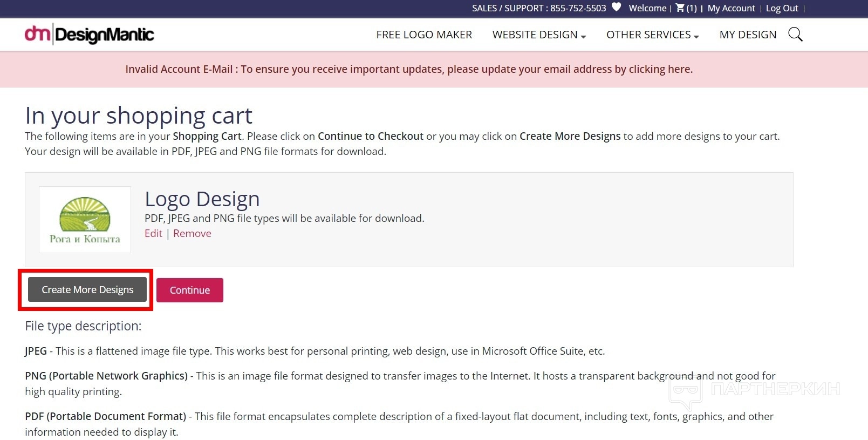Screen dimensions: 868x440
Task: Click the Рога и Копыта logo thumbnail
Action: pyautogui.click(x=85, y=220)
